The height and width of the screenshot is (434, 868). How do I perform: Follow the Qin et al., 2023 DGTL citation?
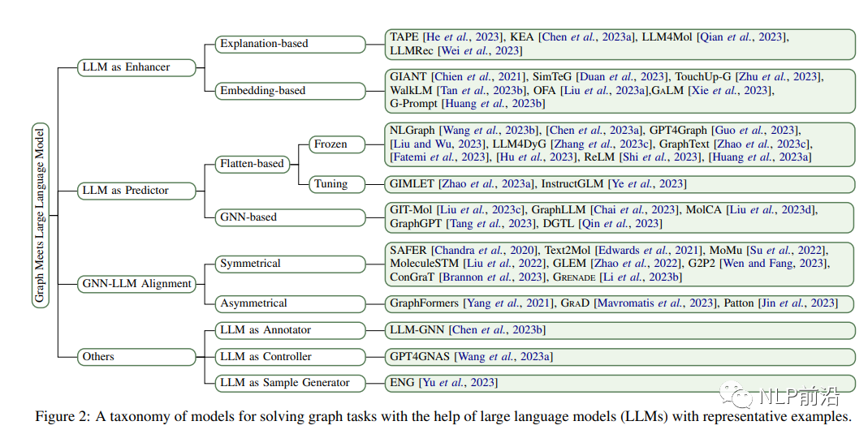click(x=620, y=224)
